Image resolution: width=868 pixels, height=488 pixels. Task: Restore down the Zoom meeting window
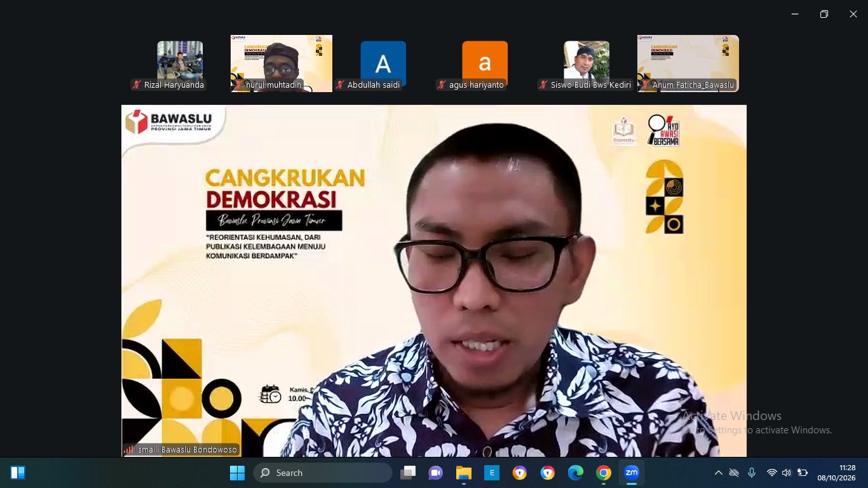pos(824,14)
